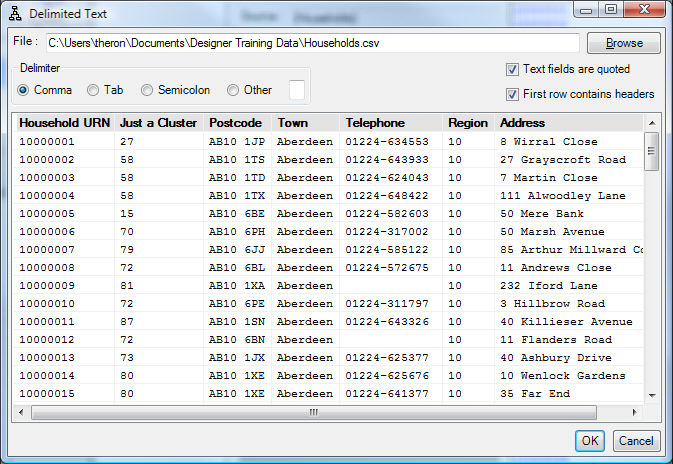This screenshot has height=464, width=673.
Task: Select cell 10000015 in Household URN
Action: [x=47, y=394]
